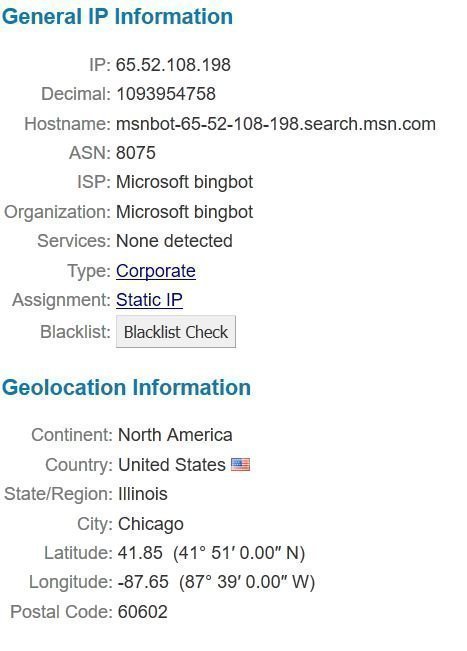Image resolution: width=467 pixels, height=651 pixels.
Task: Open the Static IP assignment link
Action: [x=149, y=300]
